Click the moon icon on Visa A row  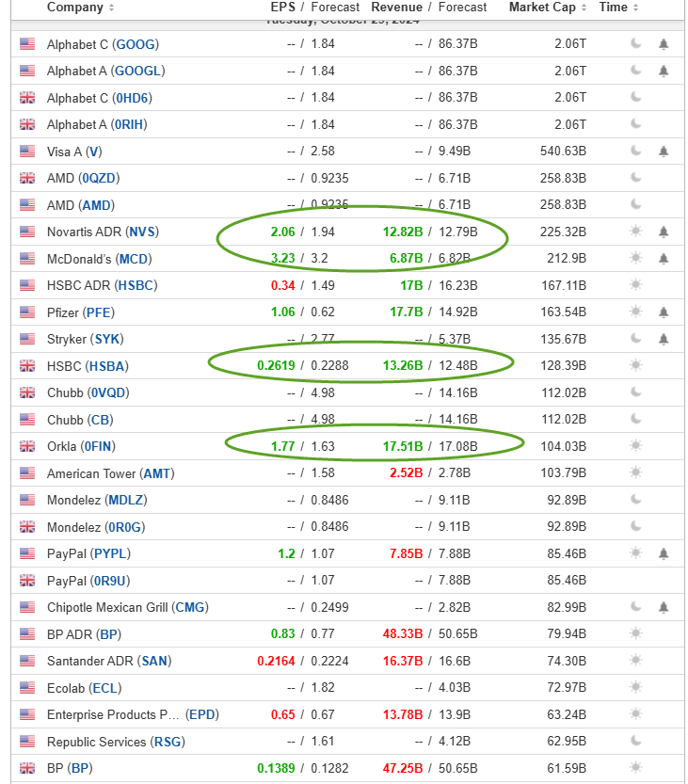(x=635, y=151)
